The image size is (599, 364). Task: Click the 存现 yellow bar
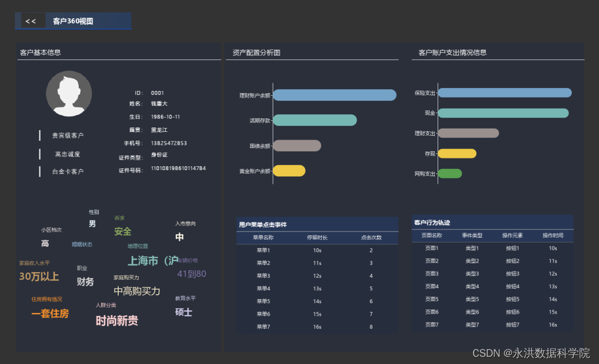(x=457, y=153)
